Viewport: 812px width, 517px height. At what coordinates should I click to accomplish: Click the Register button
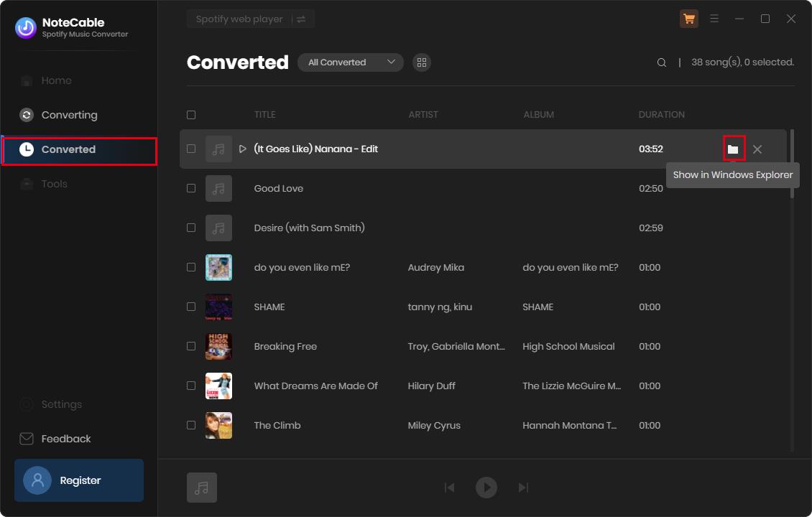79,480
